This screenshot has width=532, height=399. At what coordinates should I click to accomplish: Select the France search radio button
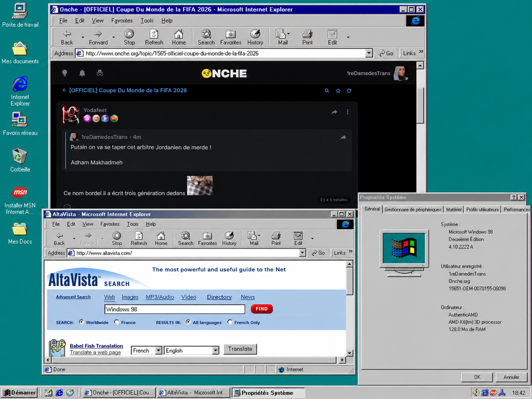coord(117,322)
